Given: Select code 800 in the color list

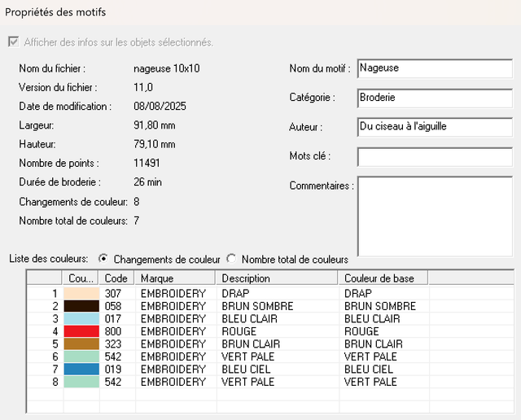Looking at the screenshot, I should (114, 331).
